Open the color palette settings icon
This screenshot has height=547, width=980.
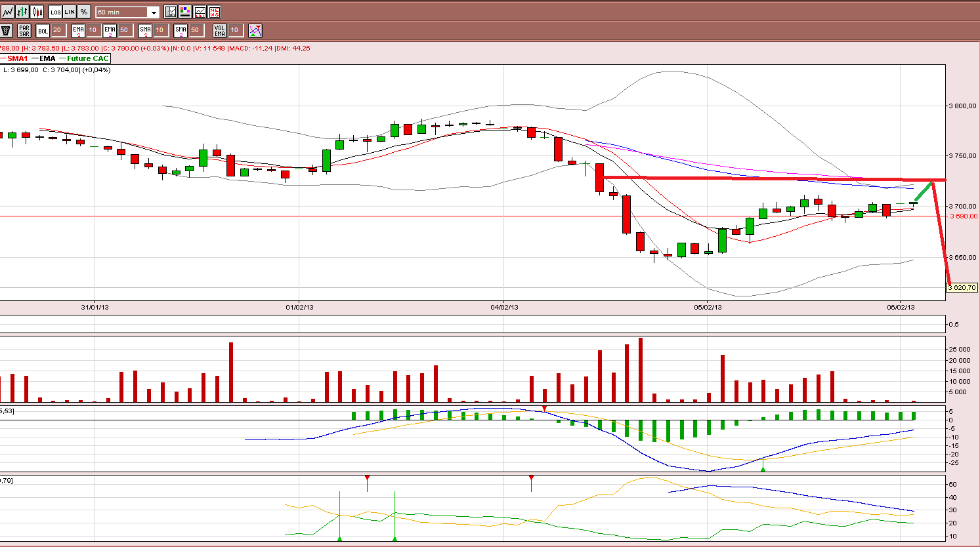[185, 12]
